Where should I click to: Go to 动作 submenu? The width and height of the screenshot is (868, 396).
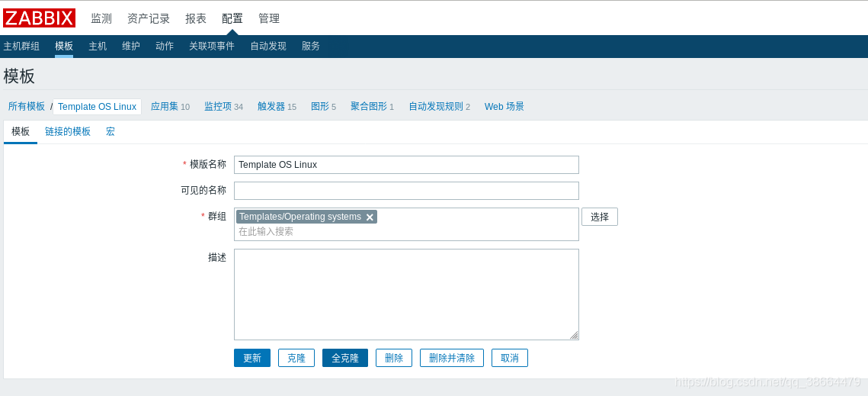(x=165, y=46)
